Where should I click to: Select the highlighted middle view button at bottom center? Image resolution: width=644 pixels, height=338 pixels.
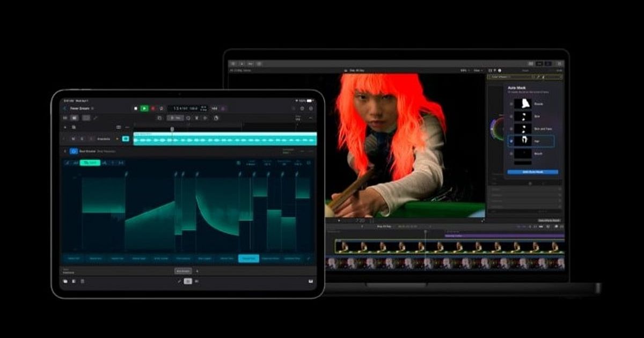point(188,281)
